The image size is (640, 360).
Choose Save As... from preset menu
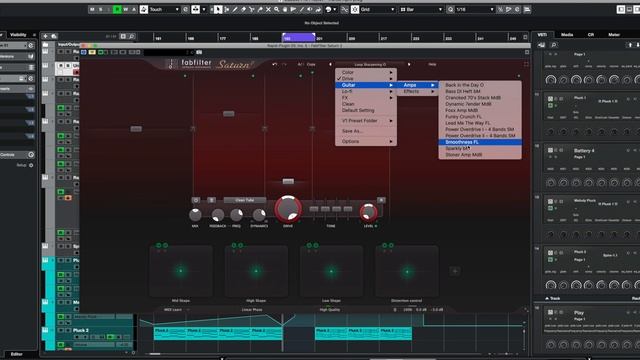(x=366, y=131)
